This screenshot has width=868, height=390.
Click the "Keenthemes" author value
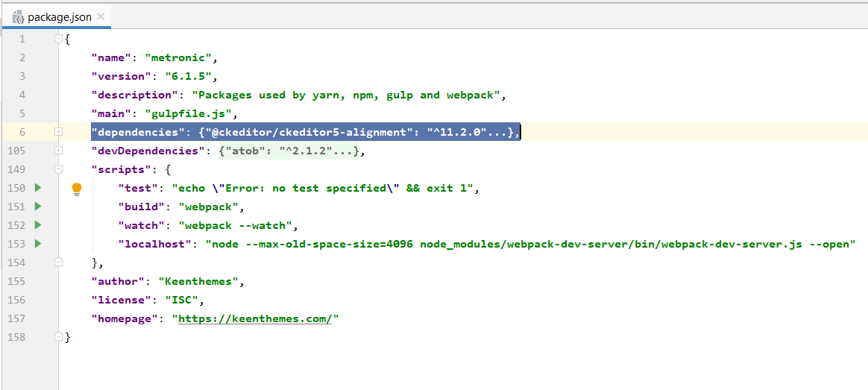(x=198, y=281)
